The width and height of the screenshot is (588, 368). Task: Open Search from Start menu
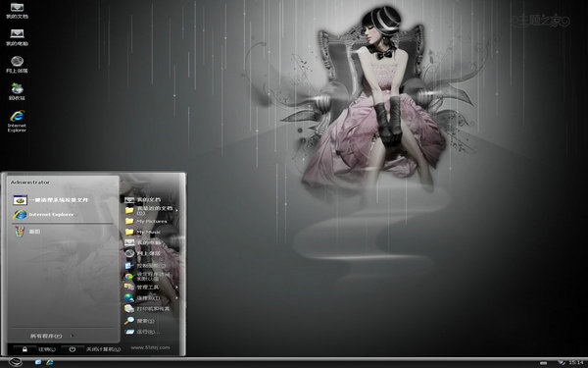(x=140, y=321)
